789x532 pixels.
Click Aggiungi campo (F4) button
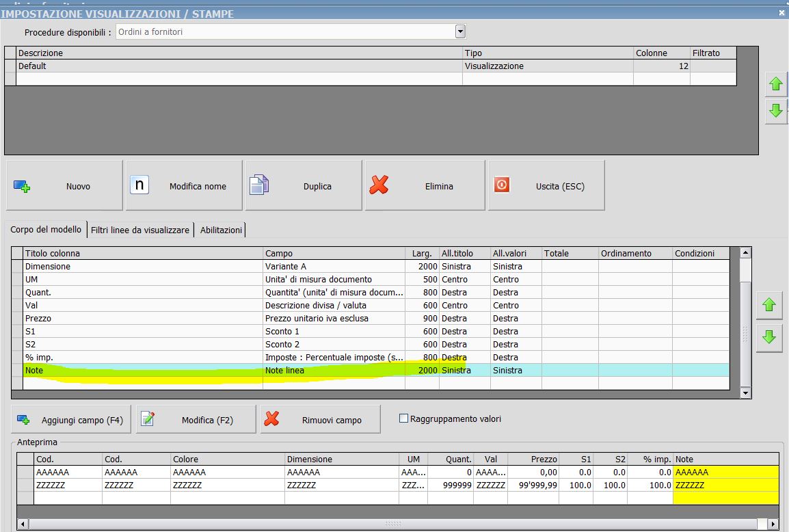click(70, 420)
